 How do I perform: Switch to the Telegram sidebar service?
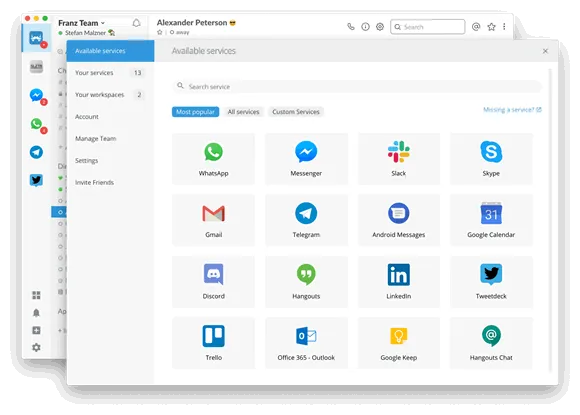[x=36, y=152]
